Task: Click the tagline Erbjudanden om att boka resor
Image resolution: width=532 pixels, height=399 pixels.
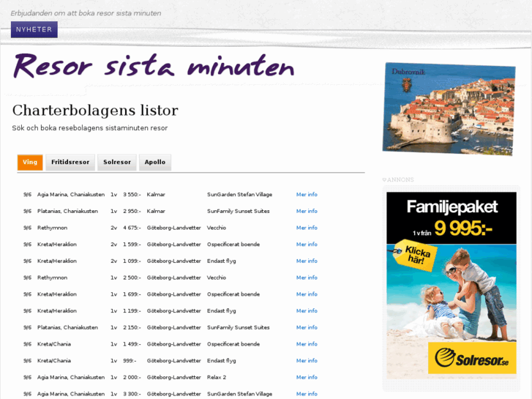Action: [x=86, y=13]
